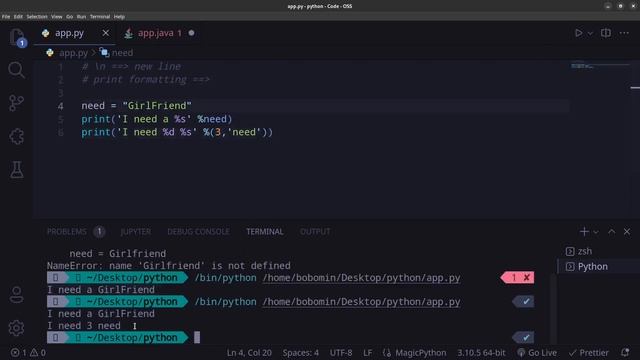Open the Go menu
The image size is (640, 360).
coord(69,17)
